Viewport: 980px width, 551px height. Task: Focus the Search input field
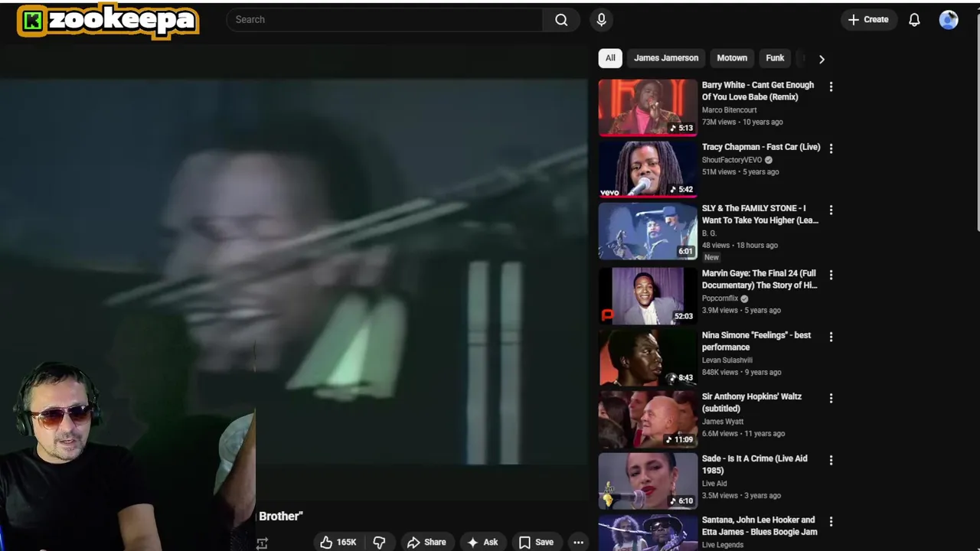384,20
